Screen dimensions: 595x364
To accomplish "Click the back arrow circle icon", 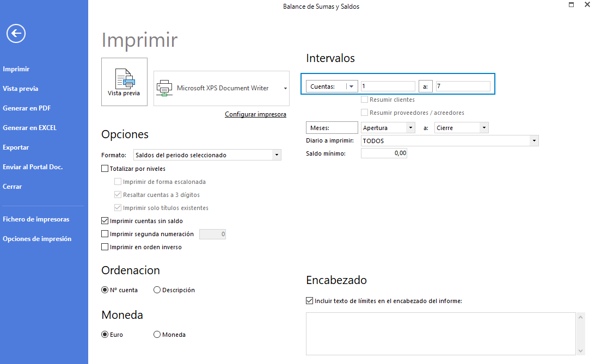I will [16, 33].
